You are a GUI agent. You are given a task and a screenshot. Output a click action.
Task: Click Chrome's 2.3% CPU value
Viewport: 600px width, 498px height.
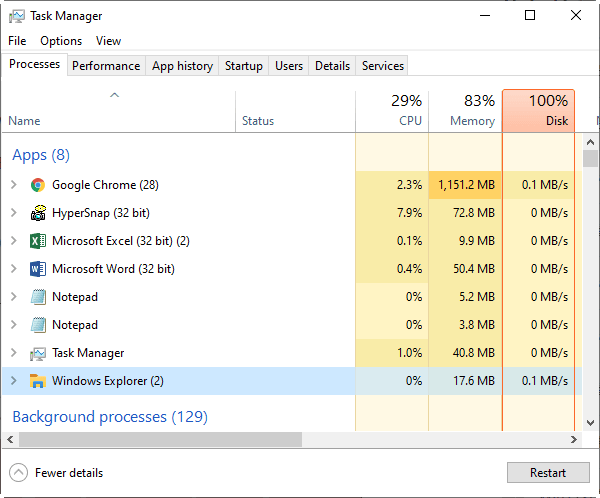coord(409,185)
